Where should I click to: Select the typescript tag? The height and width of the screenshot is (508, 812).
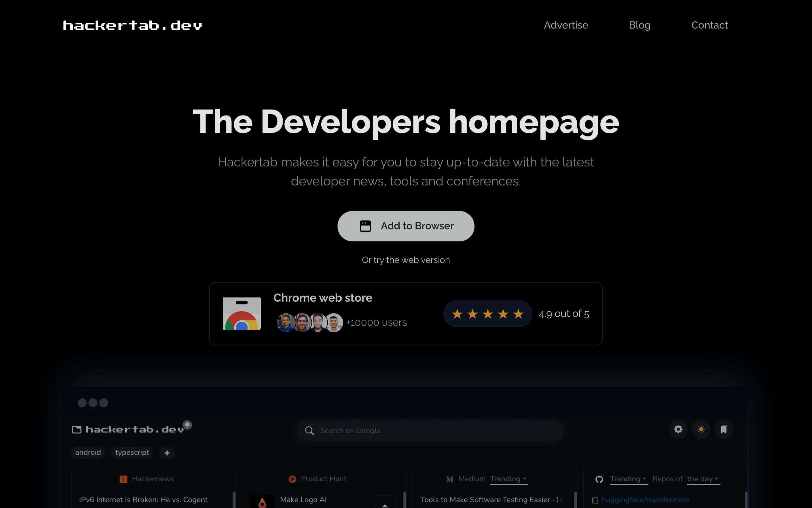click(x=132, y=452)
